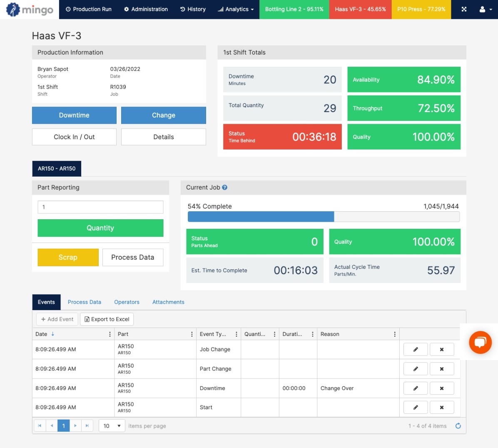Click the refresh icon in the events grid footer
Image resolution: width=498 pixels, height=448 pixels.
coord(458,426)
